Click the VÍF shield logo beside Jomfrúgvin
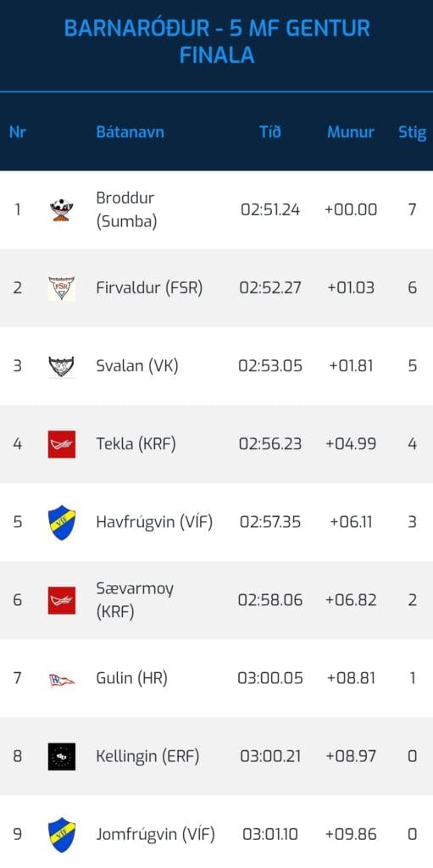 pos(62,835)
